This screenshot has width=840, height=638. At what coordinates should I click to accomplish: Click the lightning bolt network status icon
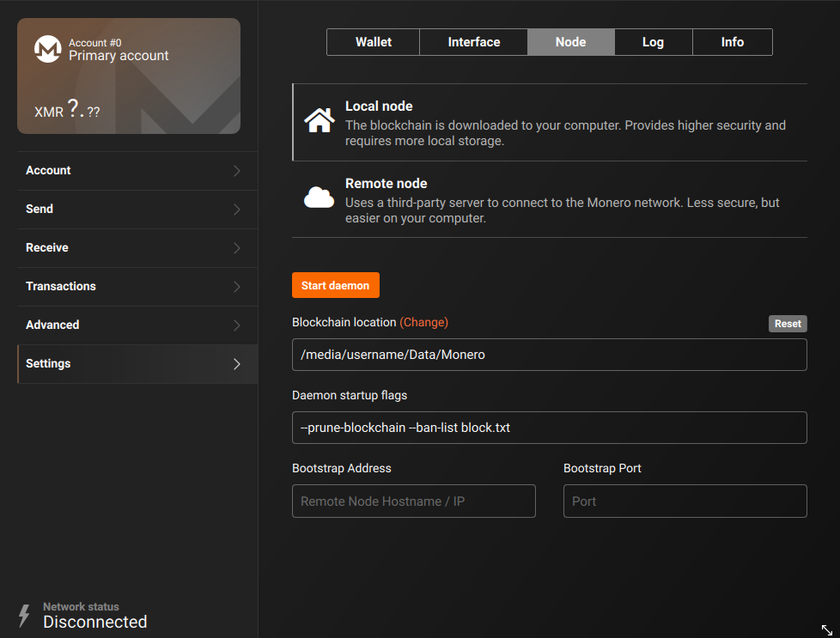24,616
